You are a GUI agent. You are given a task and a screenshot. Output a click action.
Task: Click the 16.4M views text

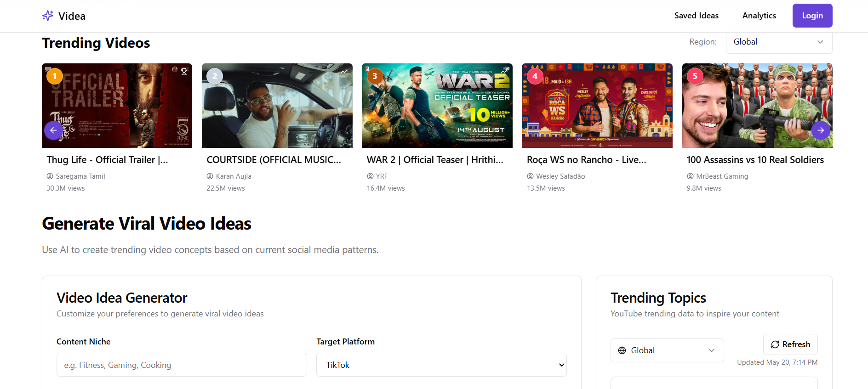pos(386,188)
